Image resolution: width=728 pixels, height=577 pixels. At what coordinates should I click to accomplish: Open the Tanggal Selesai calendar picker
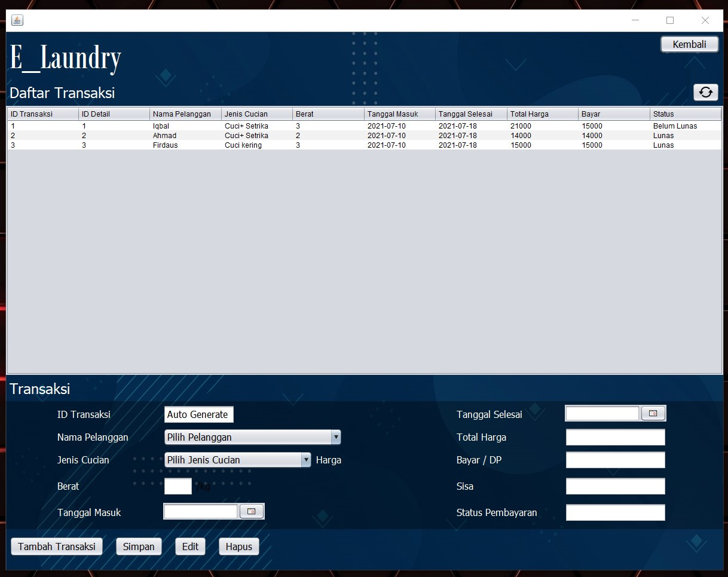point(653,413)
